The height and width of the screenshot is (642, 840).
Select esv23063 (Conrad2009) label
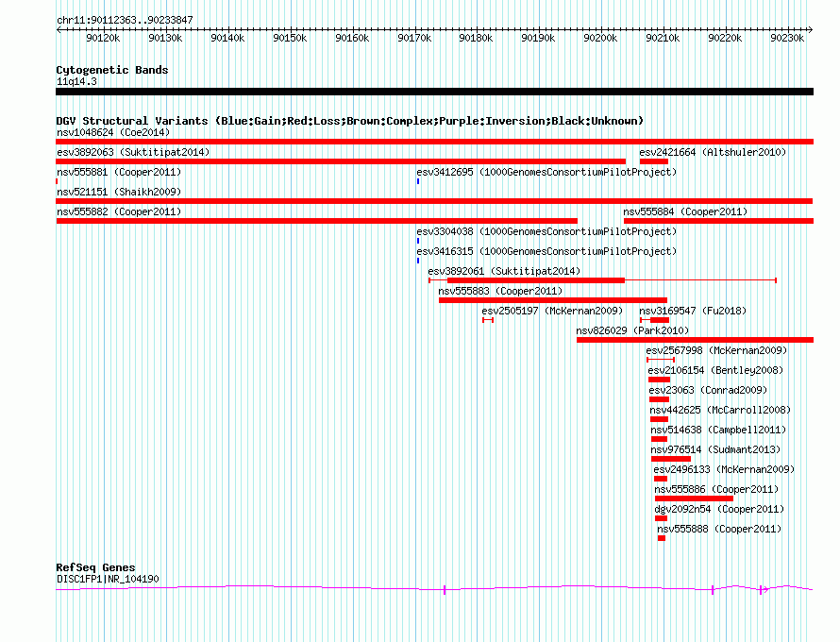[x=708, y=390]
